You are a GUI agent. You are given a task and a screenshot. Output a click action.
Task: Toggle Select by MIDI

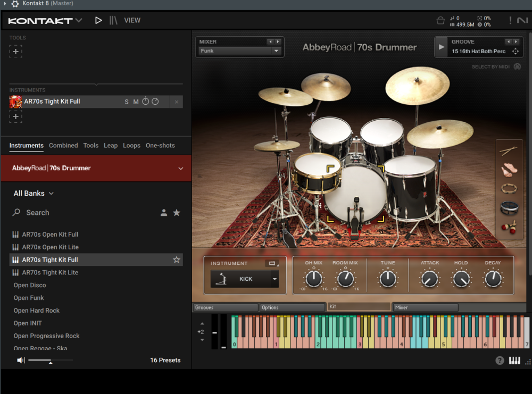pos(517,67)
